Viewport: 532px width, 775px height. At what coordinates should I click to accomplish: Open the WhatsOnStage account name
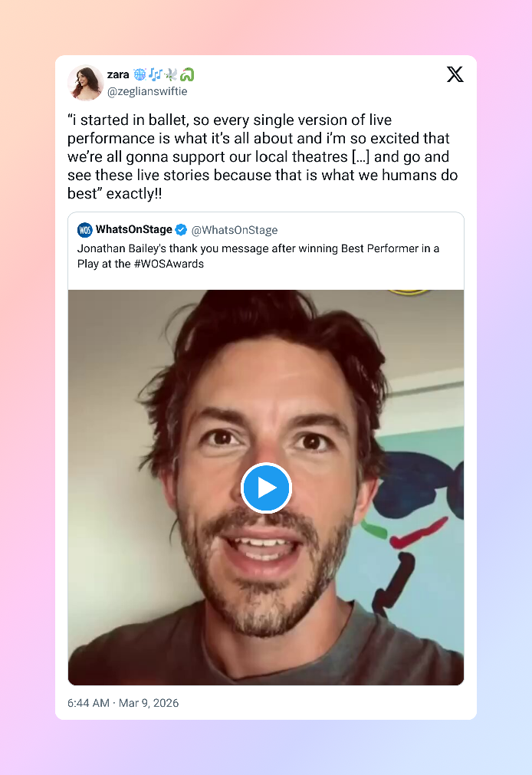[x=133, y=230]
